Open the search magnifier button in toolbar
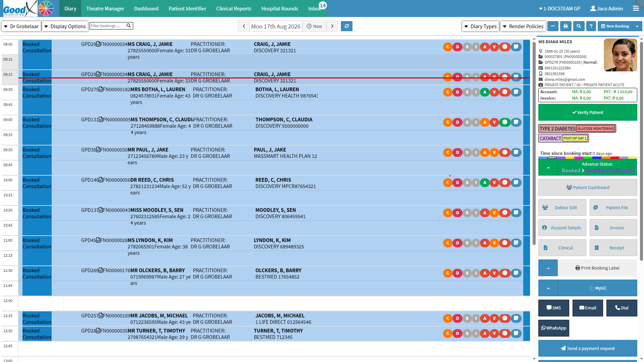 point(578,26)
